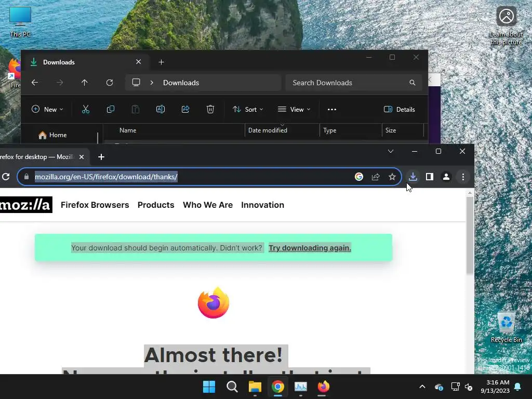Select Home in File Explorer sidebar
This screenshot has width=532, height=399.
click(52, 135)
